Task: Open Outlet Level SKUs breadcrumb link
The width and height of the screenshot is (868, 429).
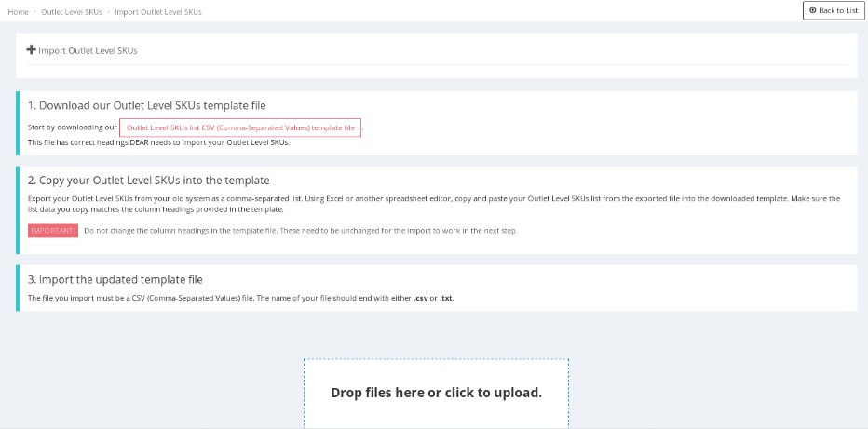Action: pos(72,12)
